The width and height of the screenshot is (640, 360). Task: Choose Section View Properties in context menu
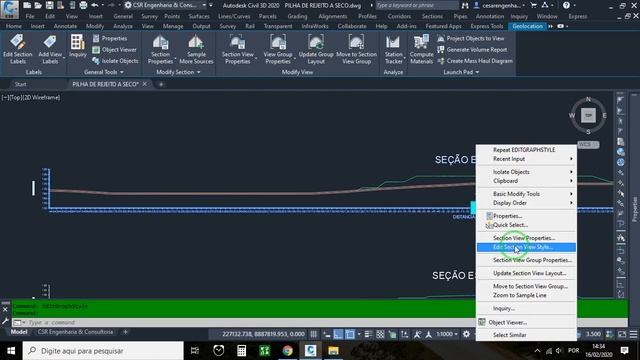526,238
